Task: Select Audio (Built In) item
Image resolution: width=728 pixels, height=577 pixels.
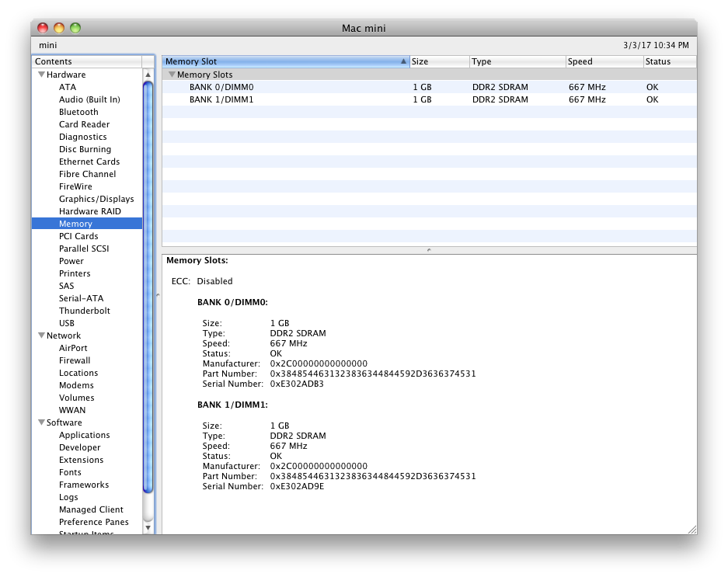Action: [x=89, y=99]
